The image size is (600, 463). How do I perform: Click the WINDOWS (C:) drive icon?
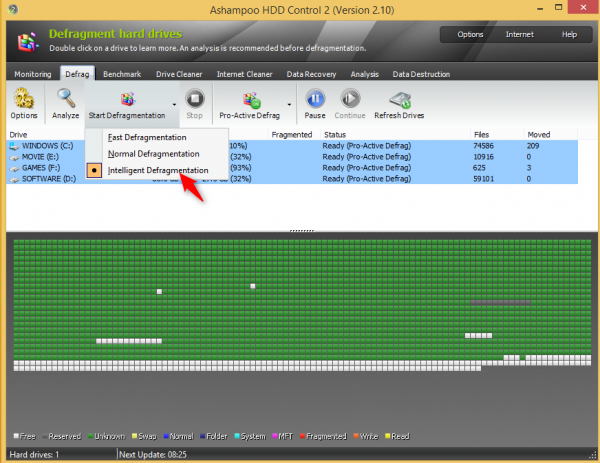(x=14, y=146)
